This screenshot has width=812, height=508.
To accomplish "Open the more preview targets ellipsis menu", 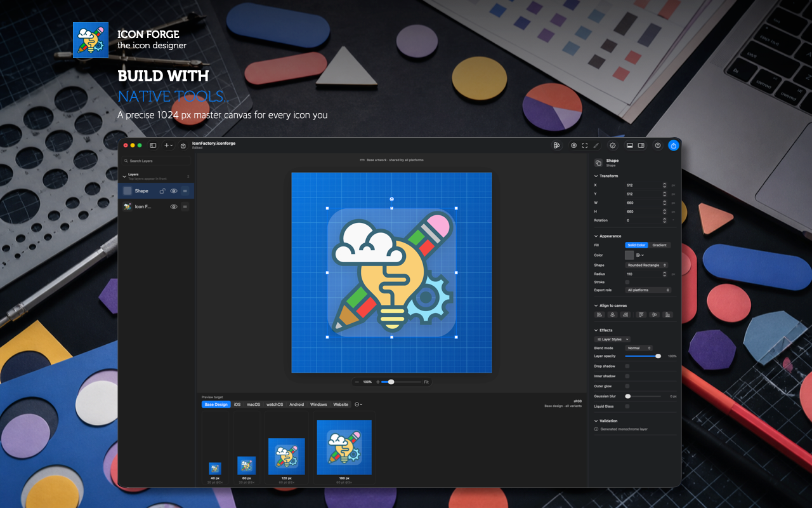I will tap(358, 404).
